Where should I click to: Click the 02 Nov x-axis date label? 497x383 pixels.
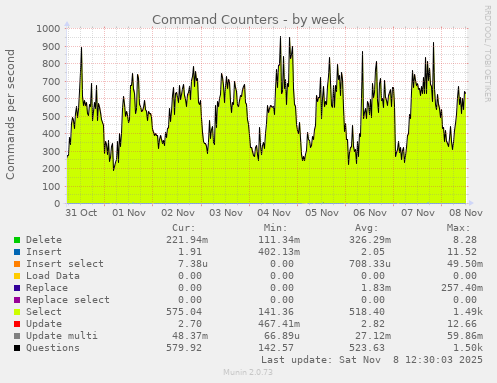pos(178,213)
